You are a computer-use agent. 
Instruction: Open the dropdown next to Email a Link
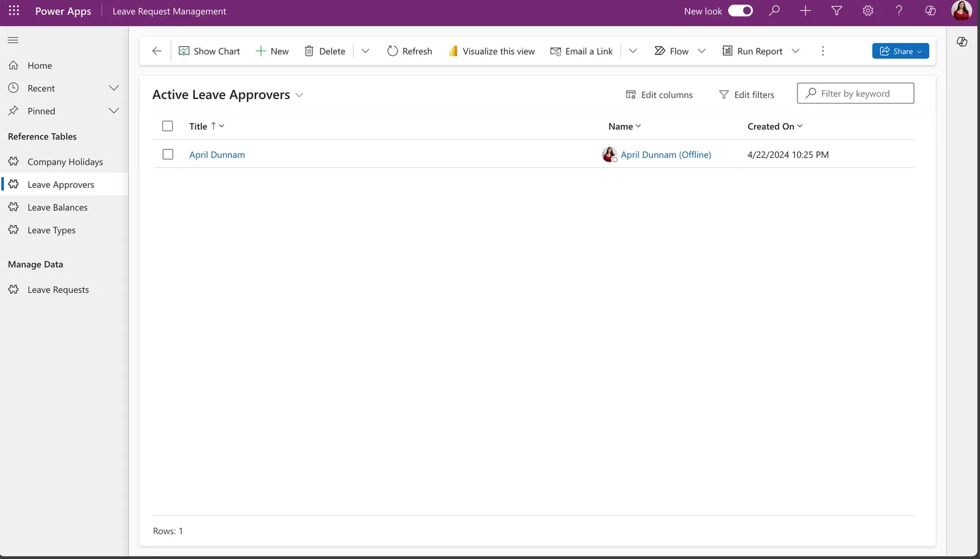click(633, 51)
